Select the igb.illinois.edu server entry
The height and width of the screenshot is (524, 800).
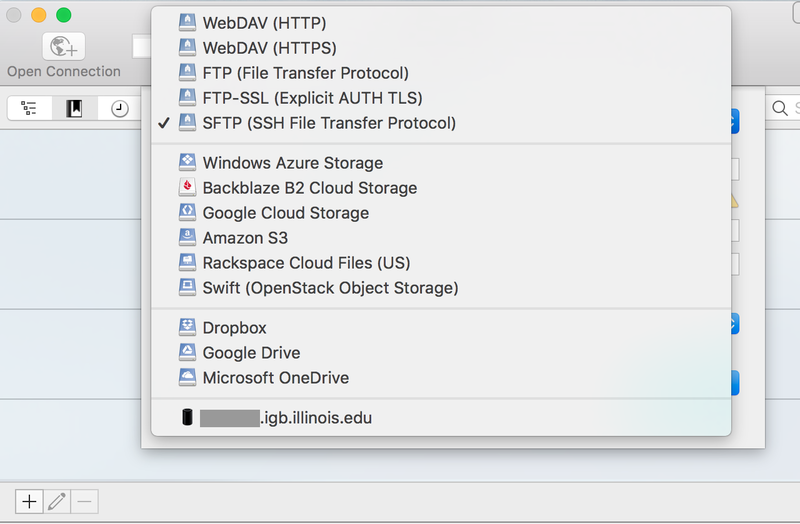pyautogui.click(x=286, y=418)
